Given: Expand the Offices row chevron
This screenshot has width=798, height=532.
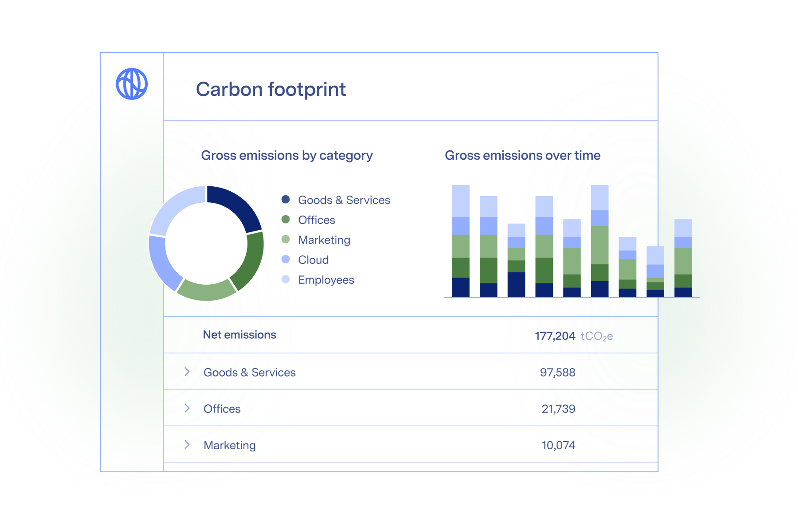Looking at the screenshot, I should [x=187, y=408].
